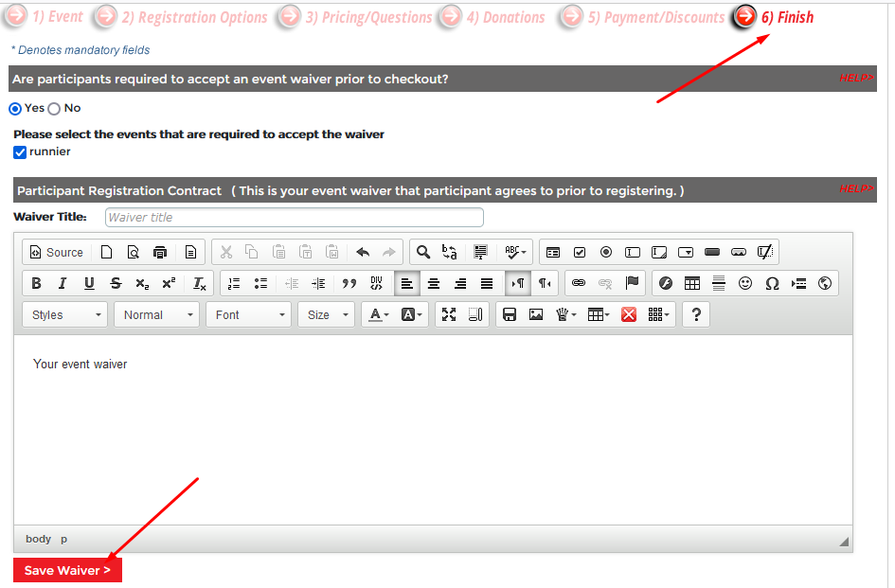Insert an image into the waiver
Viewport: 895px width, 588px height.
point(536,314)
